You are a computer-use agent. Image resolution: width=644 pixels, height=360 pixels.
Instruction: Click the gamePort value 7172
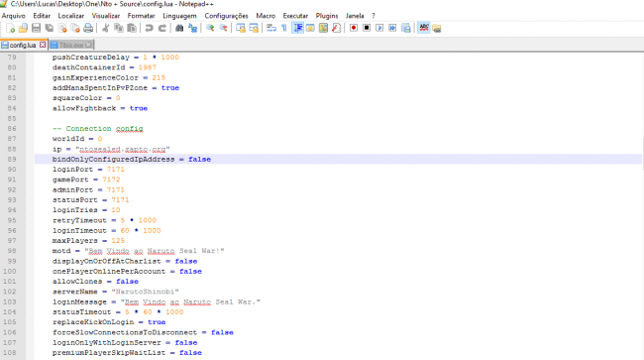point(111,180)
